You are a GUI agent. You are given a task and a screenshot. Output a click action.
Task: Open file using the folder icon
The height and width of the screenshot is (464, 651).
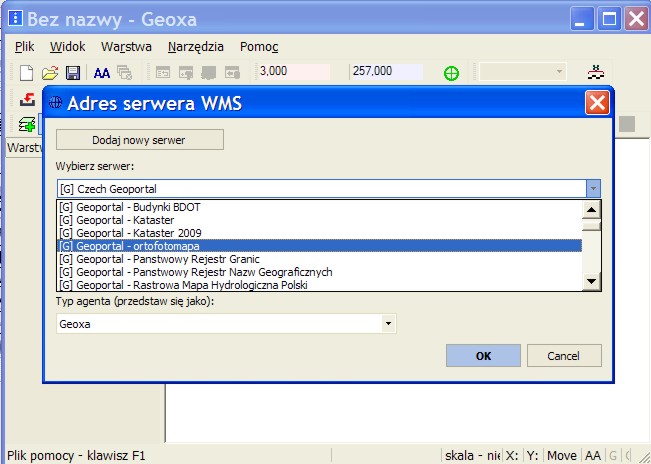(x=50, y=73)
